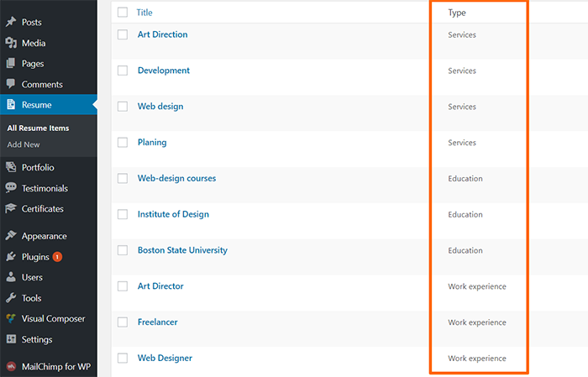Open the Institute of Design entry
Viewport: 588px width, 377px height.
tap(173, 214)
